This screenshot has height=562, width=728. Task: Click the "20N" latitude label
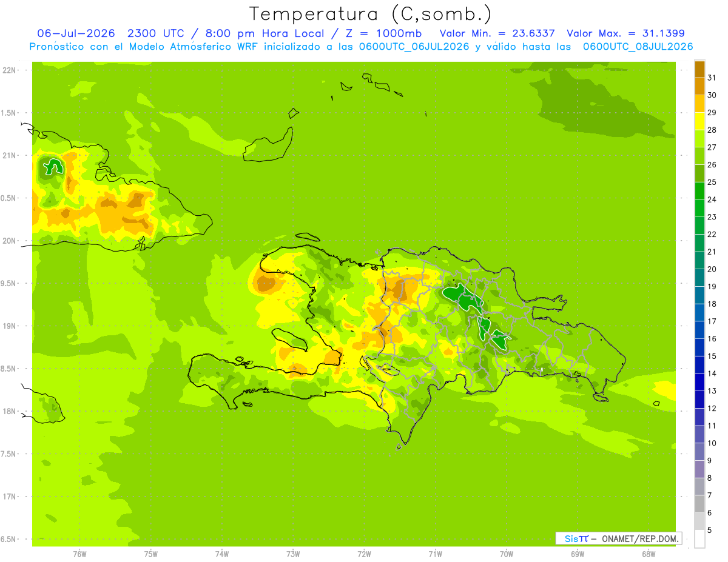[x=8, y=241]
